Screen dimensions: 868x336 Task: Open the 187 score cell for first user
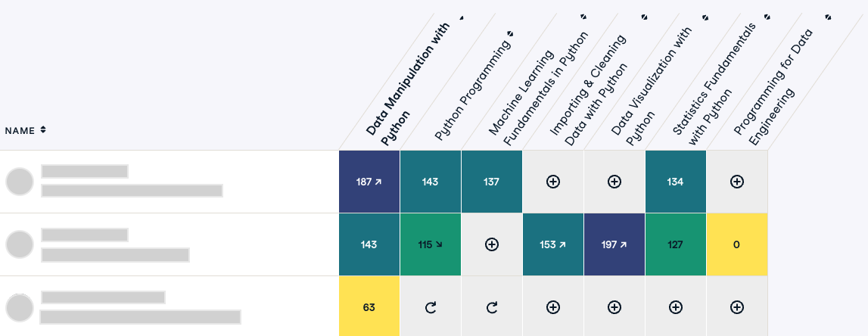(369, 182)
